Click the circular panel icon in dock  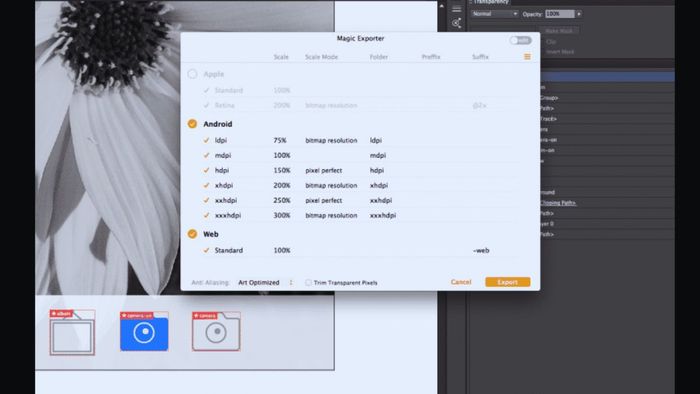click(x=456, y=23)
